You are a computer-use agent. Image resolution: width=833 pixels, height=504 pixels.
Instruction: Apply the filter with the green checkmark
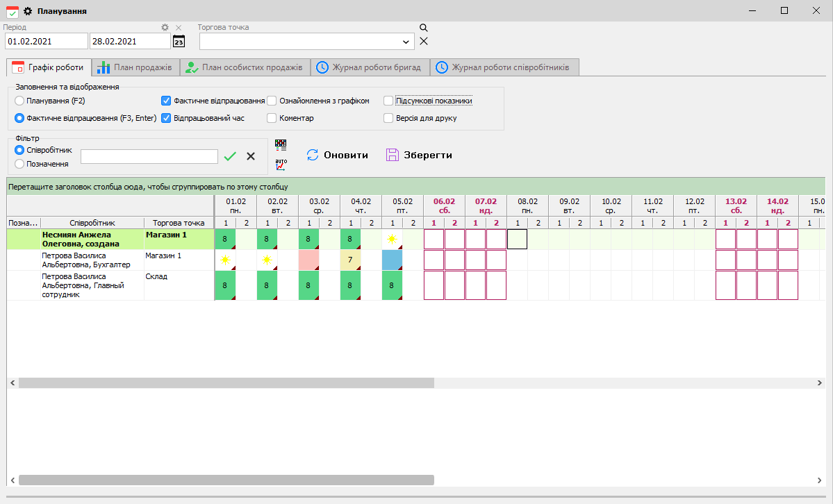click(x=230, y=157)
